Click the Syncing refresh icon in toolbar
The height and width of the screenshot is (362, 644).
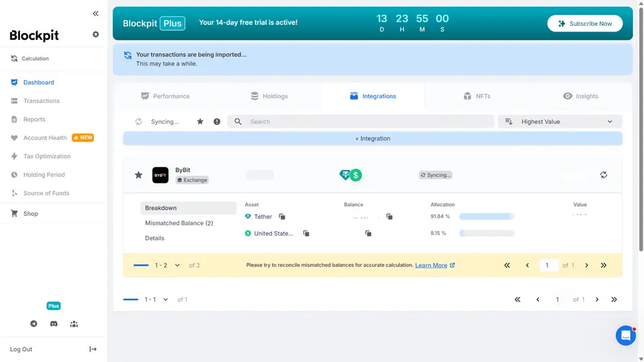[138, 122]
